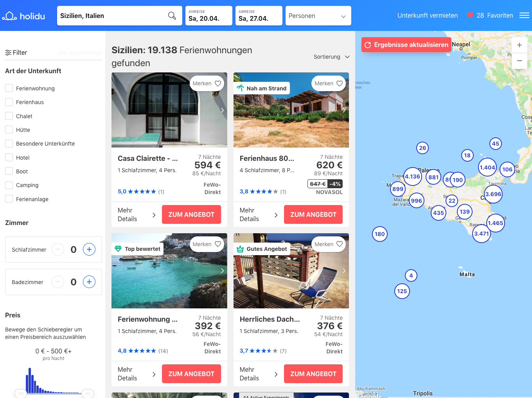The image size is (532, 398).
Task: Show next photo of Ferienhaus listing
Action: [x=344, y=110]
